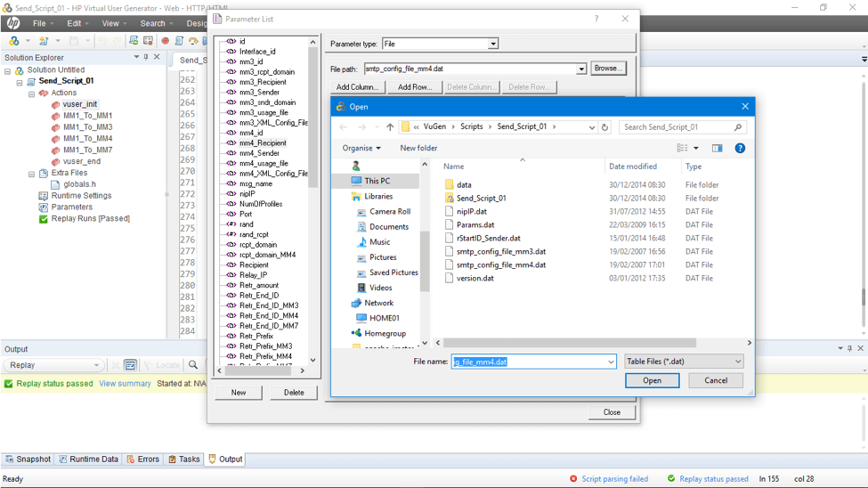Select smtp_config_file_mm3.dat in the file list
This screenshot has width=868, height=488.
(500, 252)
